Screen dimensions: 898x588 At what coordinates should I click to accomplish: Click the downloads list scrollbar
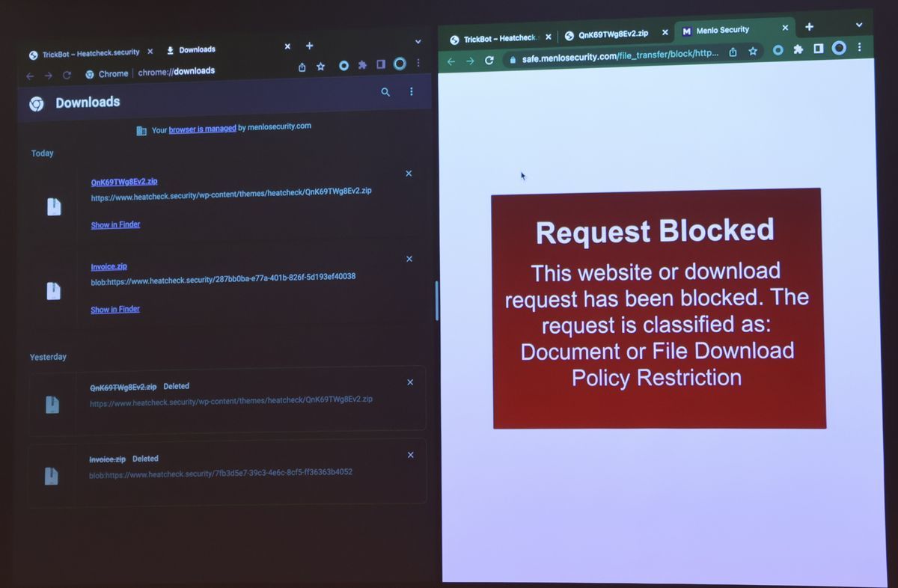(x=436, y=301)
